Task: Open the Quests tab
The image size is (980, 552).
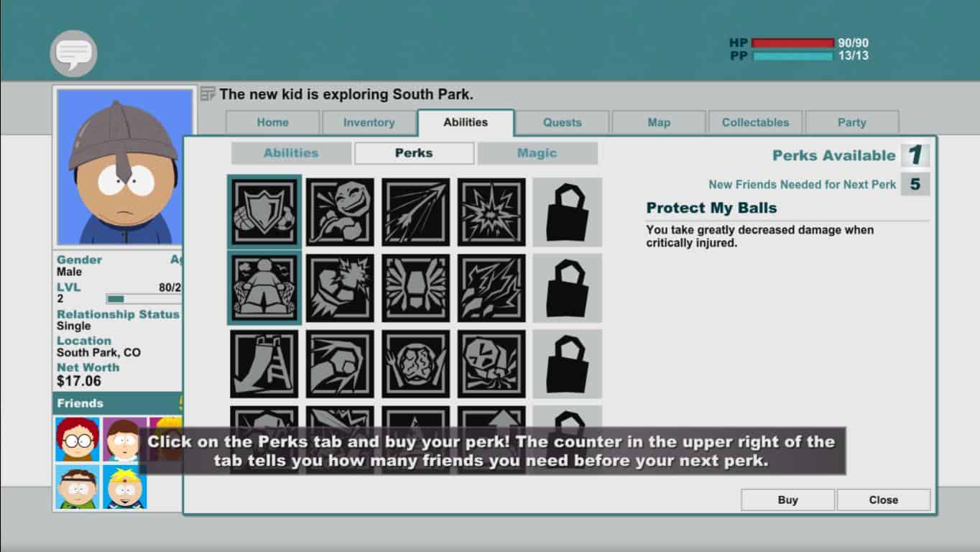Action: click(562, 123)
